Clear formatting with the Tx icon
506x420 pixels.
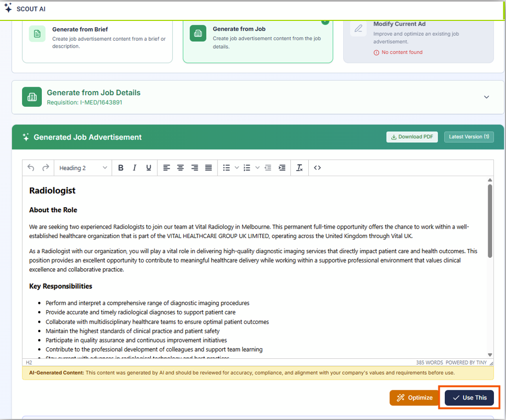(x=299, y=168)
